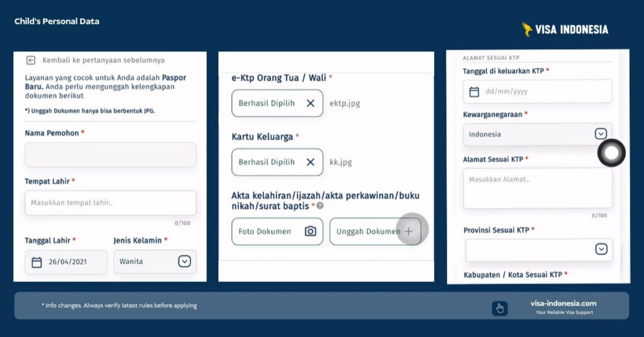Remove the kk.jpg upload with X
Viewport: 644px width, 337px height.
pos(311,162)
